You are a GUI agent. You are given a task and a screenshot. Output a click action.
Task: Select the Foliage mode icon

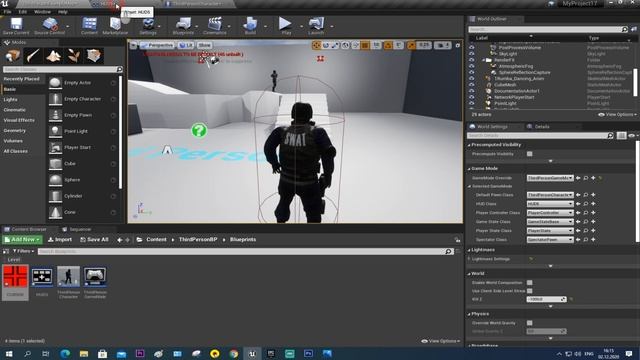tap(74, 56)
